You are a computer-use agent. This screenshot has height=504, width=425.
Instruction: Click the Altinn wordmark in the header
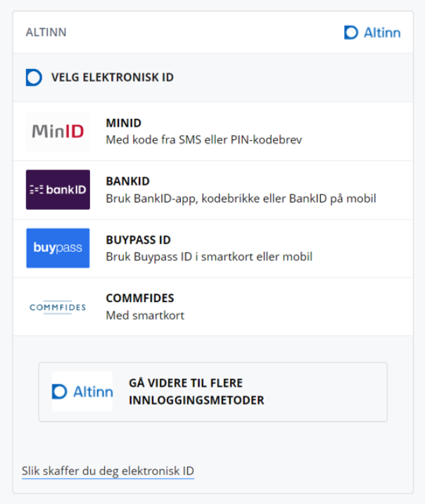tap(381, 32)
